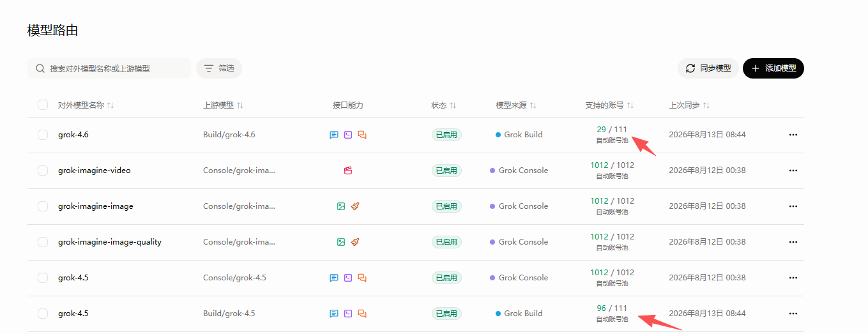Click green image icon in row named exactly grok-imagine-image
This screenshot has width=868, height=334.
coord(341,206)
